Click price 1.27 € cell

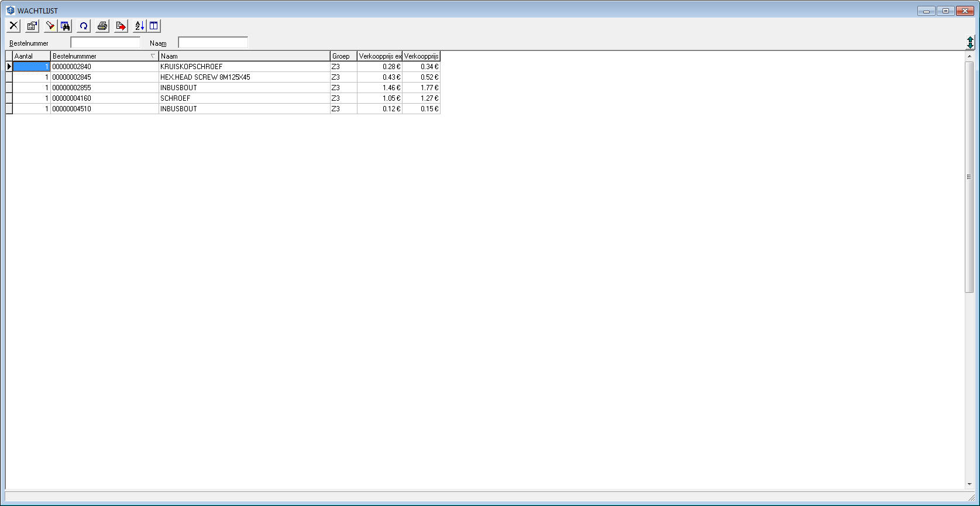pos(421,98)
